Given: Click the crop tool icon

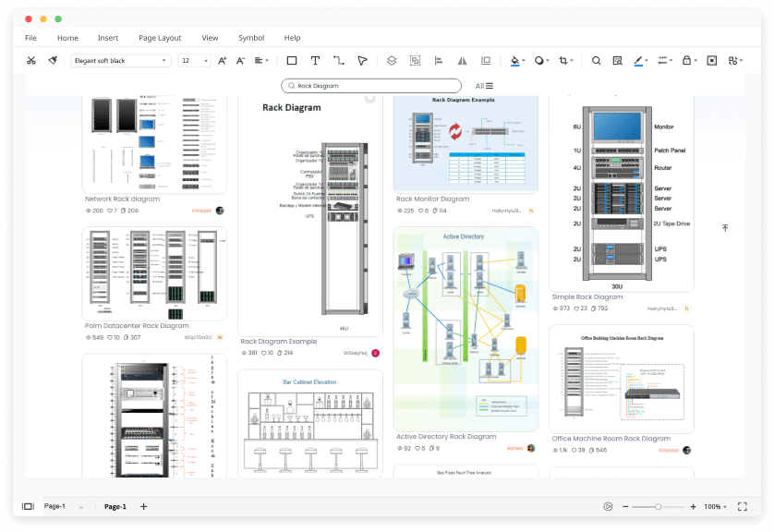Looking at the screenshot, I should click(x=562, y=60).
